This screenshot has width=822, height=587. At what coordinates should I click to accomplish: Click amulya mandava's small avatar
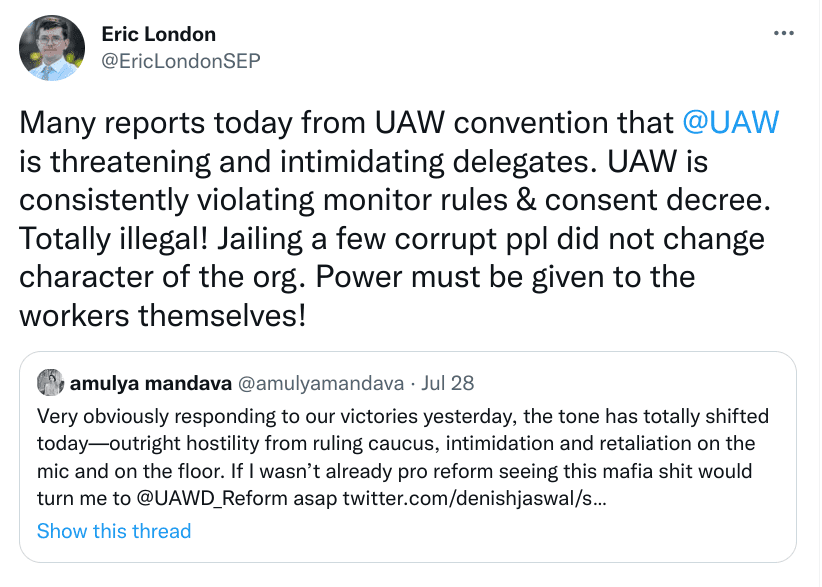(50, 383)
